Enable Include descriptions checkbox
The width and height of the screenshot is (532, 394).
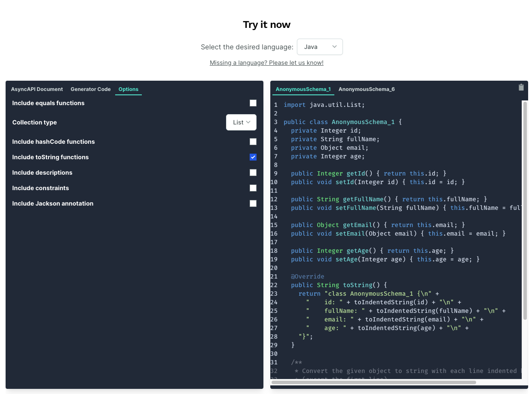253,173
